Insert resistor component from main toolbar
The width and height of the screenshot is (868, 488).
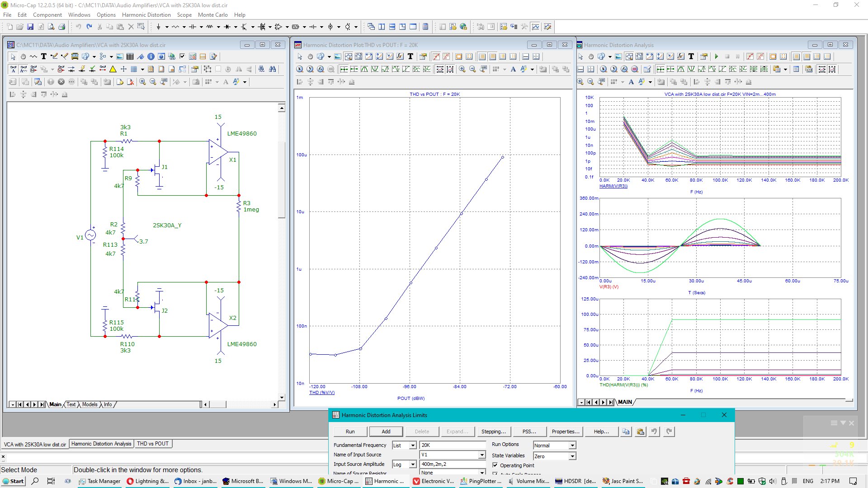pyautogui.click(x=175, y=27)
